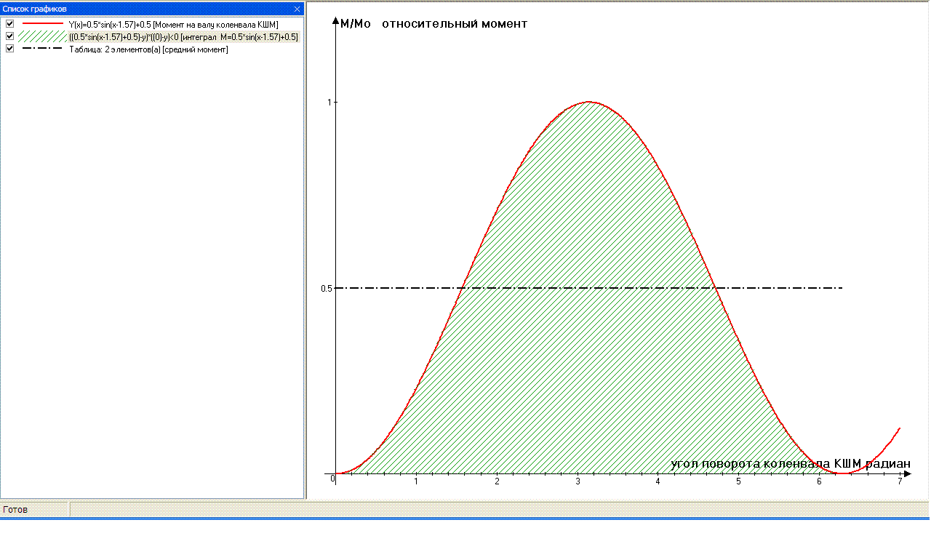
Task: Select the Таблица: 2 элементов list entry
Action: click(x=148, y=49)
